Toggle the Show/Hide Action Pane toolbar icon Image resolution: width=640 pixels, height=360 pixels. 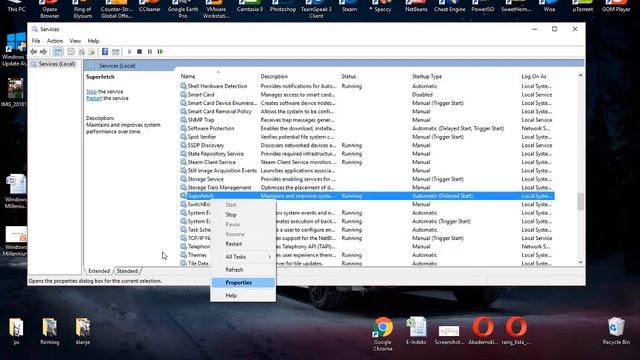[x=116, y=52]
